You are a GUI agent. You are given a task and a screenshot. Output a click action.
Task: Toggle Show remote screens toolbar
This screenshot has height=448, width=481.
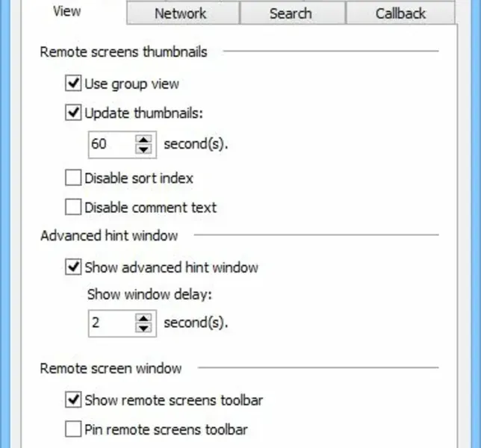73,401
